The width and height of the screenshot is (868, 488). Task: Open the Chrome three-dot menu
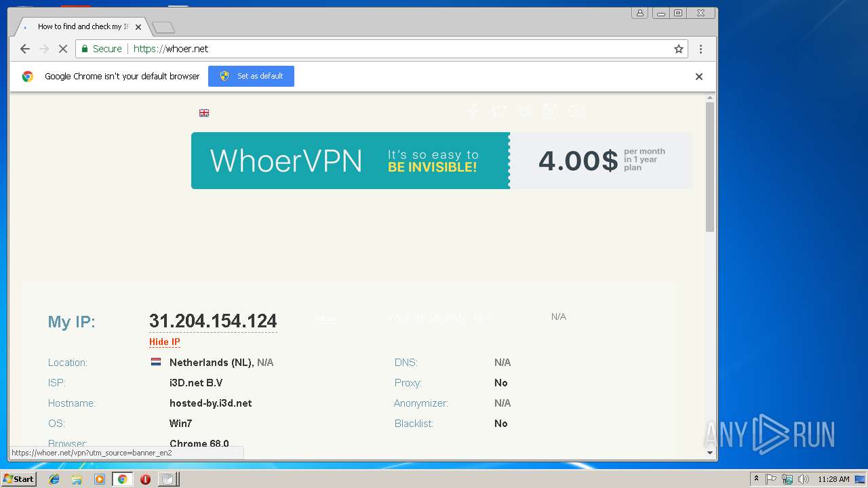tap(701, 49)
